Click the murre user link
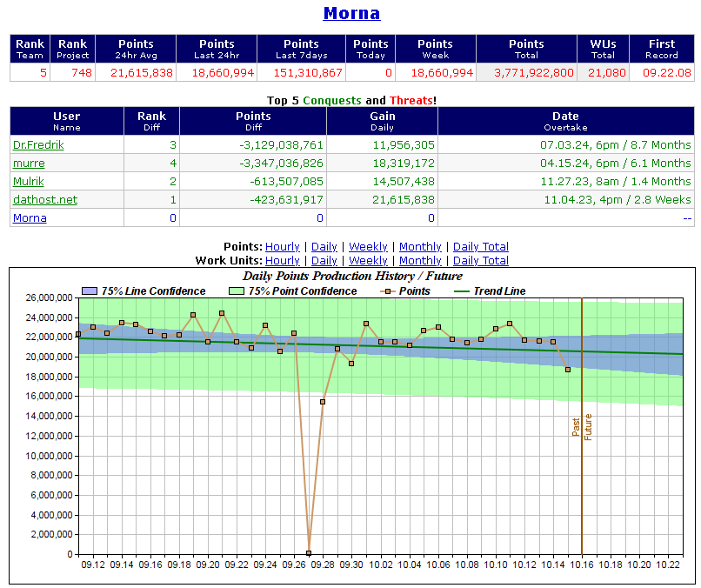This screenshot has width=701, height=588. (x=29, y=164)
